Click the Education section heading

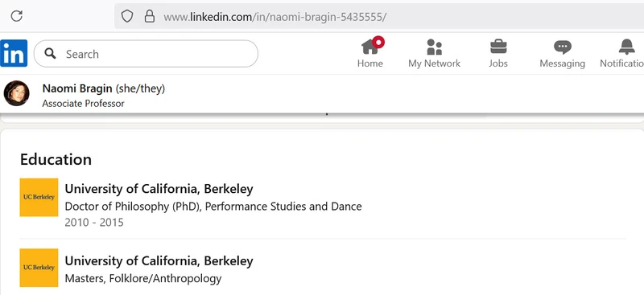(x=56, y=160)
